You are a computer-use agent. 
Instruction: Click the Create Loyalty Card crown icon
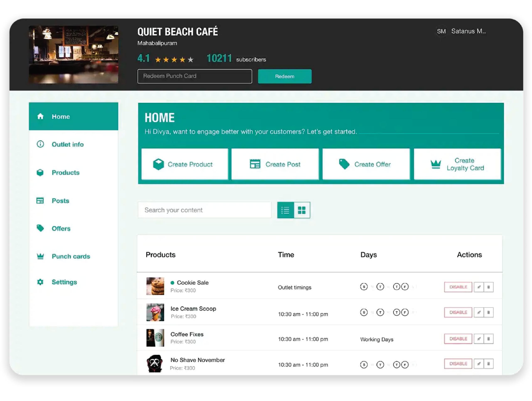click(x=436, y=164)
